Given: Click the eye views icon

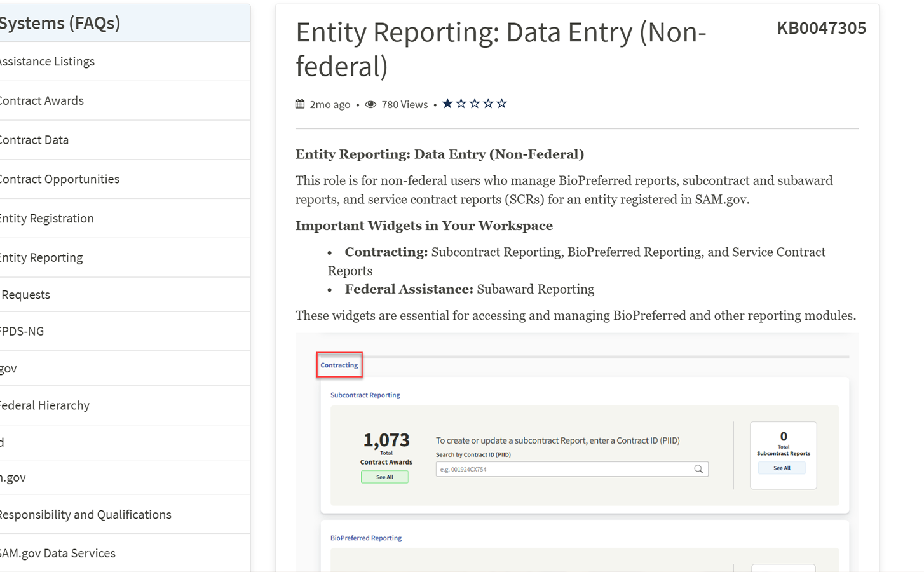Looking at the screenshot, I should click(x=370, y=104).
